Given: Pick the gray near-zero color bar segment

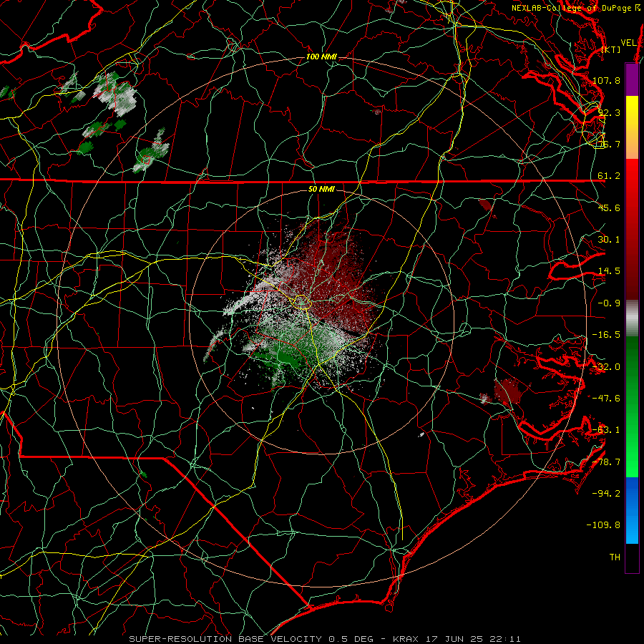Looking at the screenshot, I should click(x=632, y=318).
